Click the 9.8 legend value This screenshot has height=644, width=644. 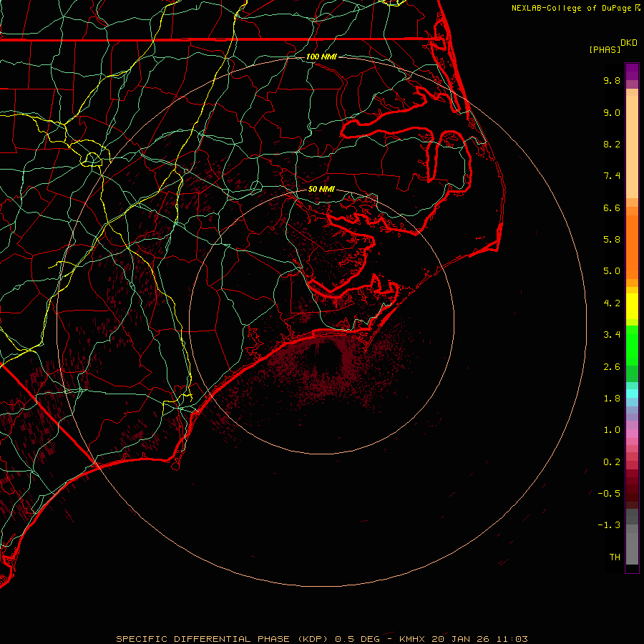pyautogui.click(x=612, y=80)
